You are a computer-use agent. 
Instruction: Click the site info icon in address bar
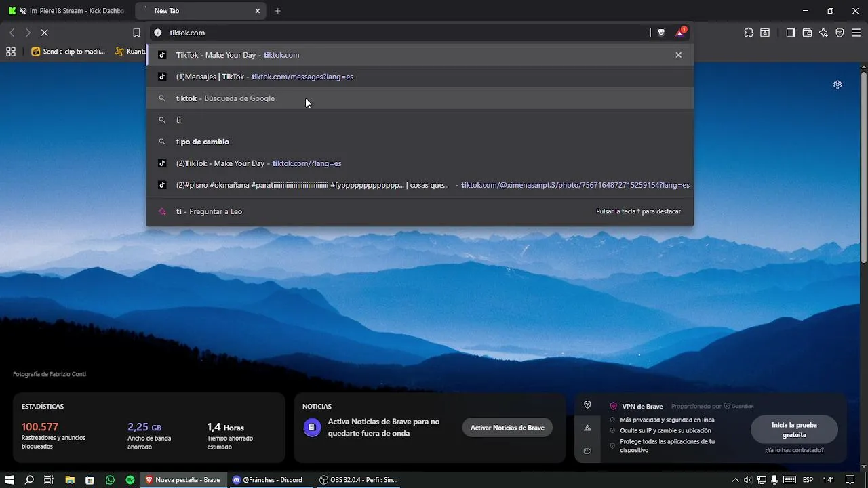pyautogui.click(x=158, y=33)
